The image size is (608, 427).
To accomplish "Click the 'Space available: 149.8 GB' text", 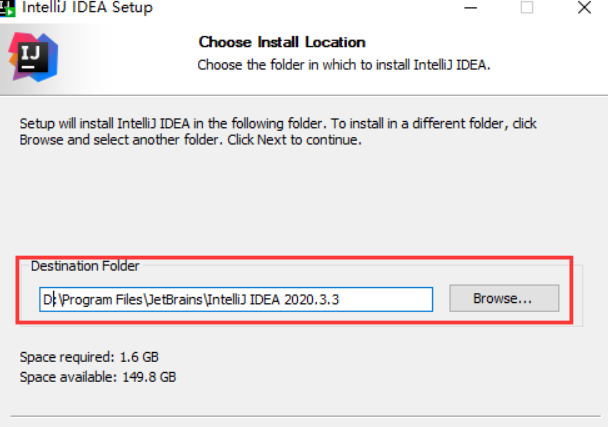I will coord(98,377).
